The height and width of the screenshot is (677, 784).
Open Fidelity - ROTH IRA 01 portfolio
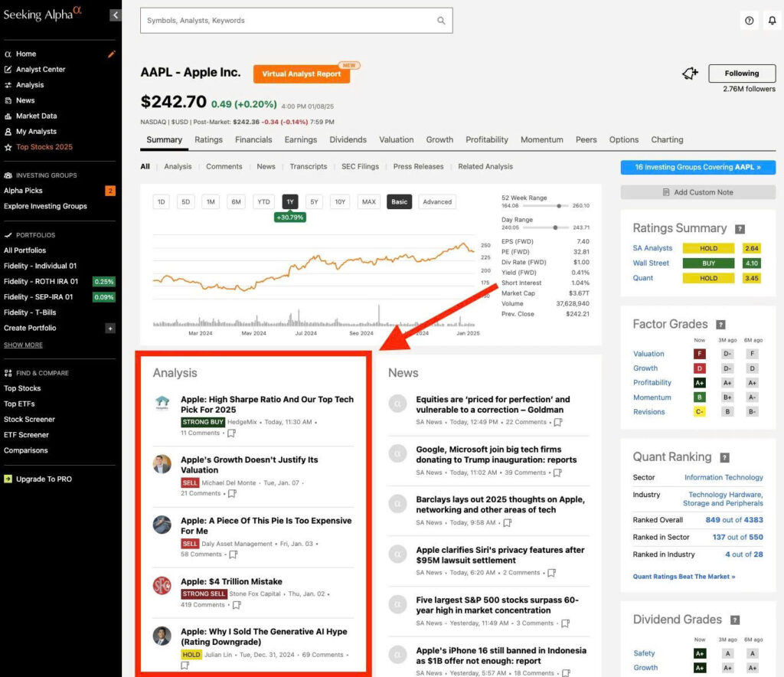tap(41, 282)
